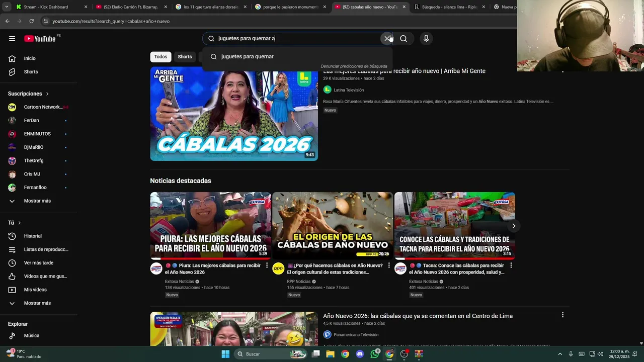Play the RPP origen de cábalas thumbnail

pyautogui.click(x=333, y=226)
